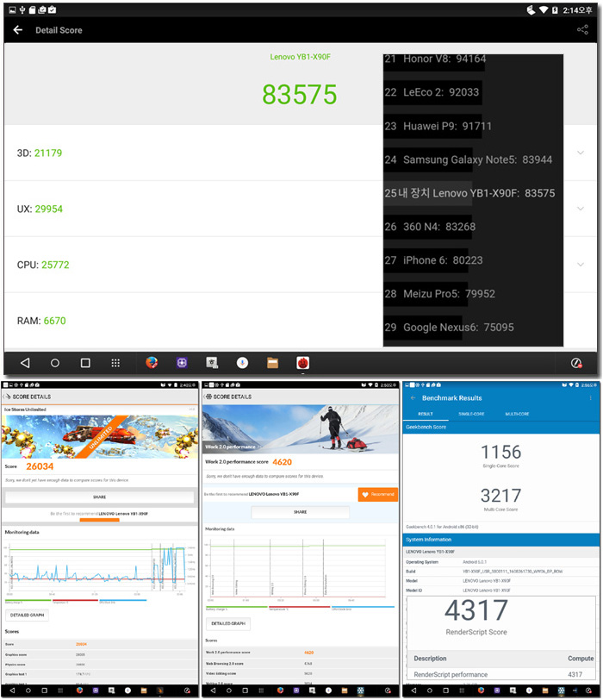This screenshot has height=700, width=603.
Task: Open recent apps square in AnTuTu taskbar
Action: 85,363
